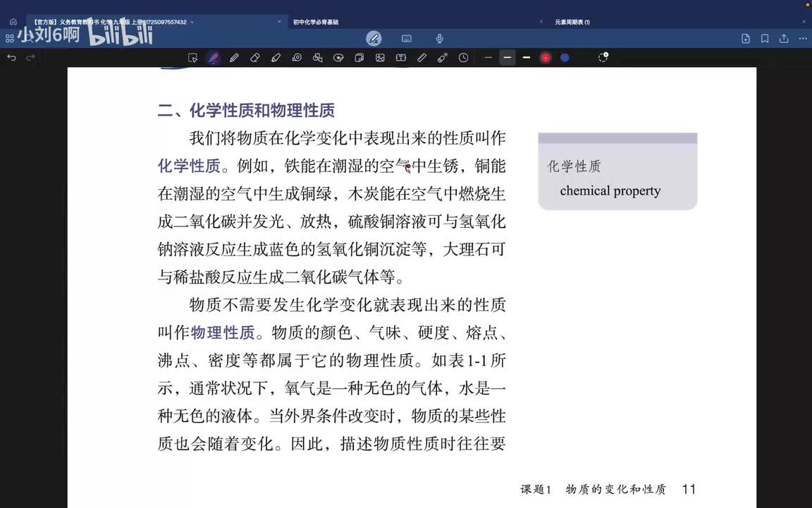Close the 义务教育教科书 化学 tab

tap(279, 22)
